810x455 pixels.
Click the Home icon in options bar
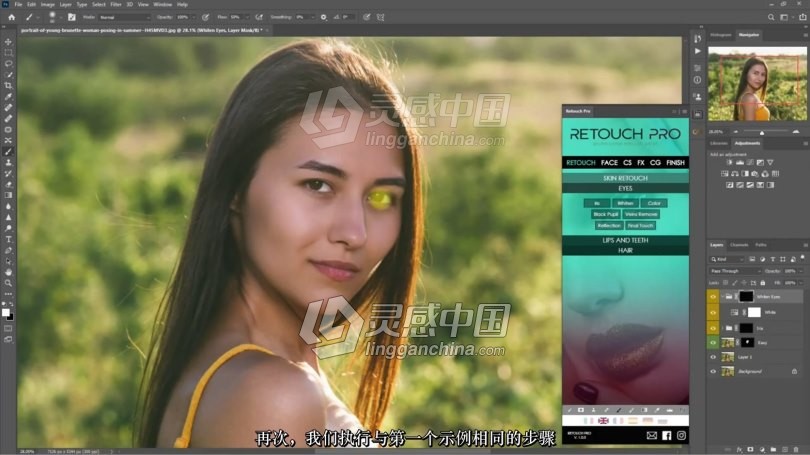[x=11, y=17]
